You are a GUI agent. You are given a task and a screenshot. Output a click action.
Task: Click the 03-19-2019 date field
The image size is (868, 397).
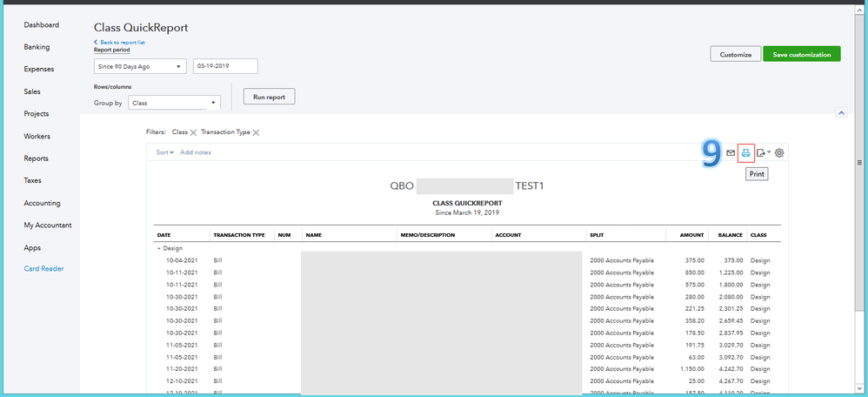[x=225, y=66]
